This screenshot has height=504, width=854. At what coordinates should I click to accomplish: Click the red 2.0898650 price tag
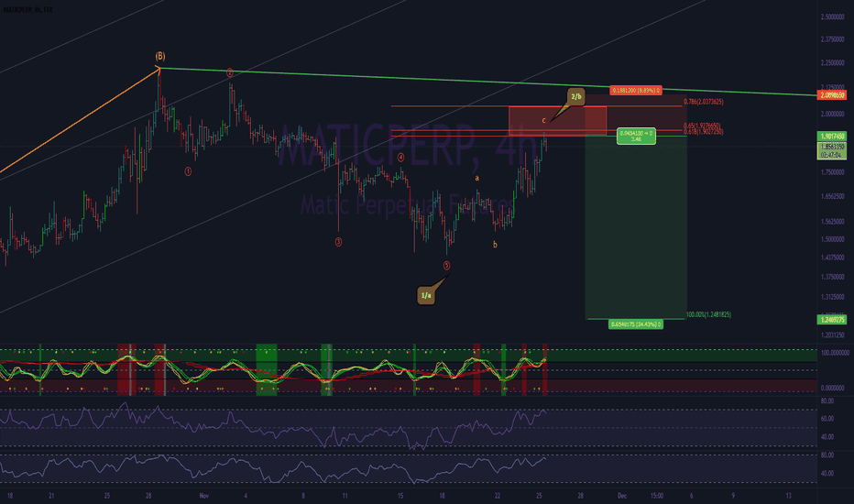(832, 94)
